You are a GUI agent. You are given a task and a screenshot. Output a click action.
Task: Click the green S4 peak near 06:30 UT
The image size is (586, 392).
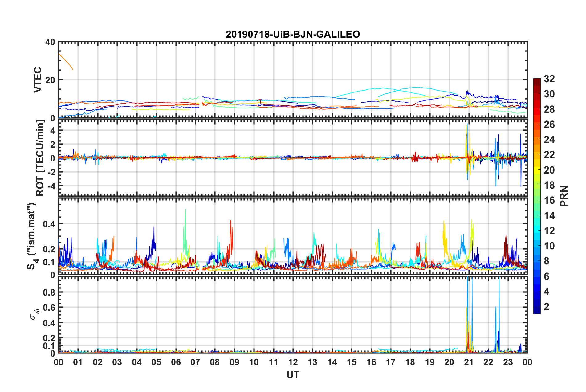click(x=185, y=228)
